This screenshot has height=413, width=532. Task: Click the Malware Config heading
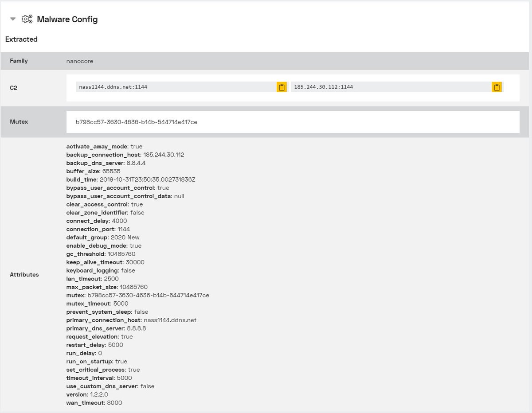click(x=67, y=19)
